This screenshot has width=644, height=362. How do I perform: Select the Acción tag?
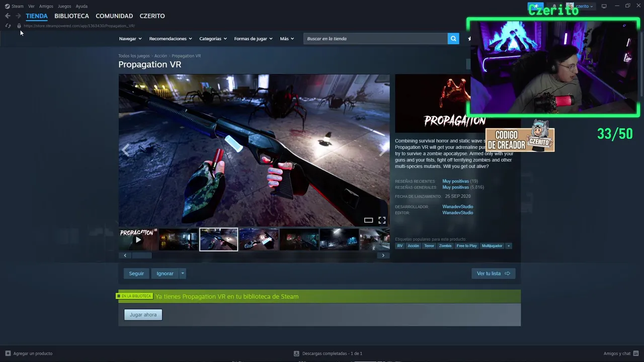pyautogui.click(x=413, y=246)
